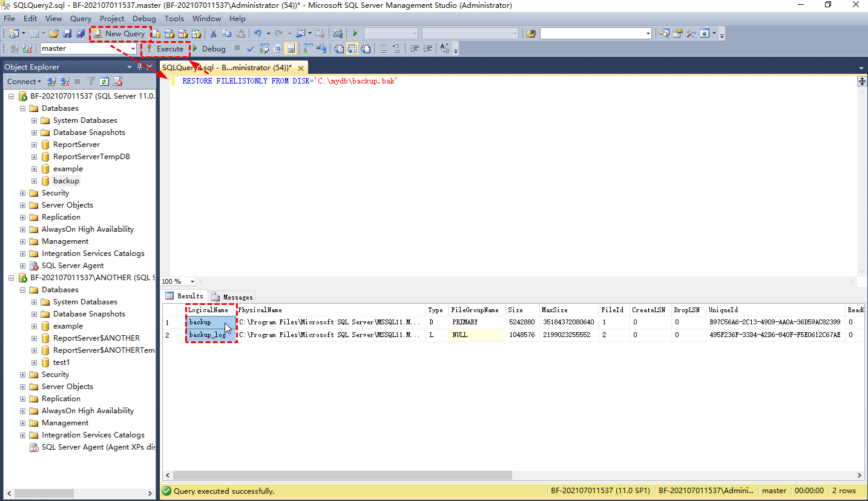Toggle auto-hide pin on Object Explorer
The image size is (868, 501).
click(x=139, y=67)
